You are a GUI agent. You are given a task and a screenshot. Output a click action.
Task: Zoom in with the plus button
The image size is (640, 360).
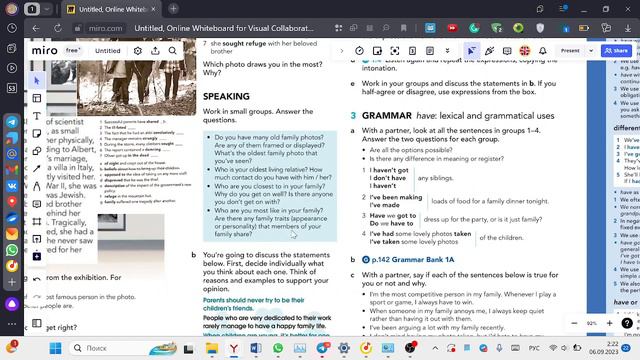coord(609,323)
